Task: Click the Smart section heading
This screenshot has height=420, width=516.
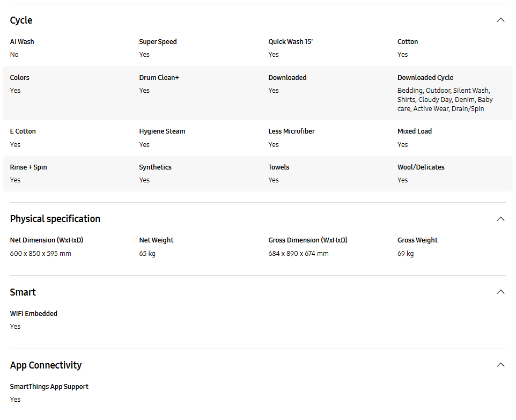Action: pyautogui.click(x=23, y=292)
